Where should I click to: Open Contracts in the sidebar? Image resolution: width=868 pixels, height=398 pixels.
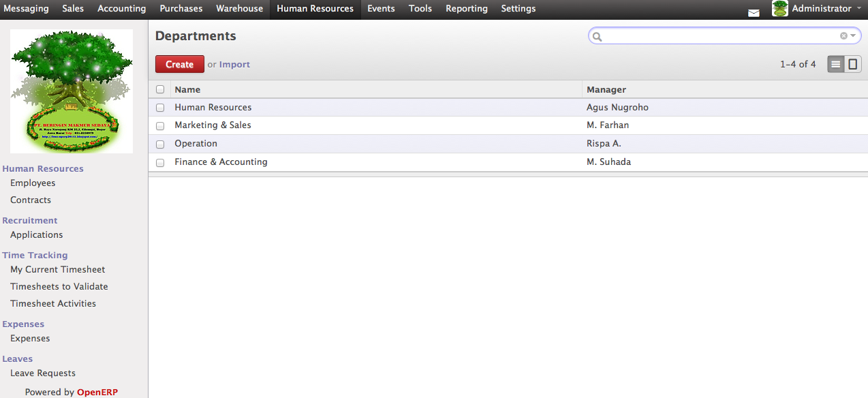click(x=31, y=200)
